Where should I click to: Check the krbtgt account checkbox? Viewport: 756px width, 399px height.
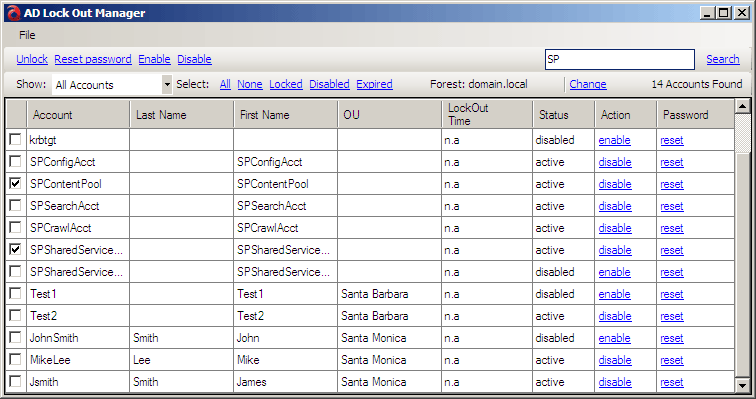coord(15,140)
